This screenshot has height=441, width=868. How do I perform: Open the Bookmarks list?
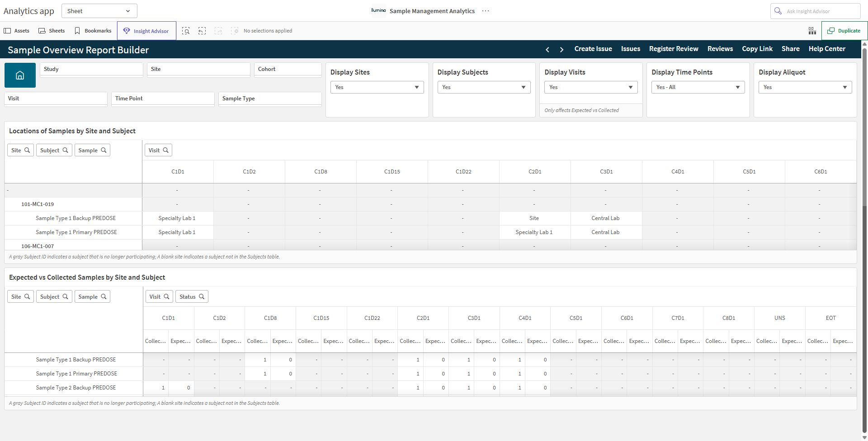pyautogui.click(x=93, y=31)
